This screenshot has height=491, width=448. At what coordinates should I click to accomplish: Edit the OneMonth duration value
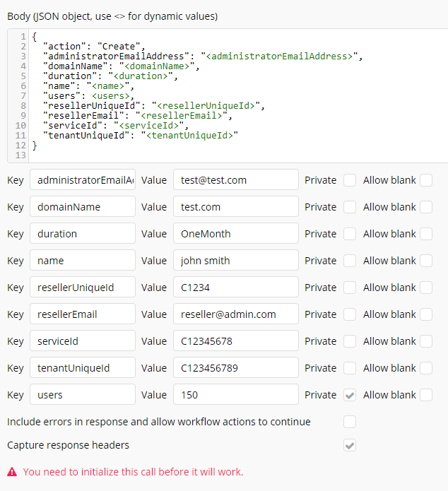pyautogui.click(x=235, y=234)
